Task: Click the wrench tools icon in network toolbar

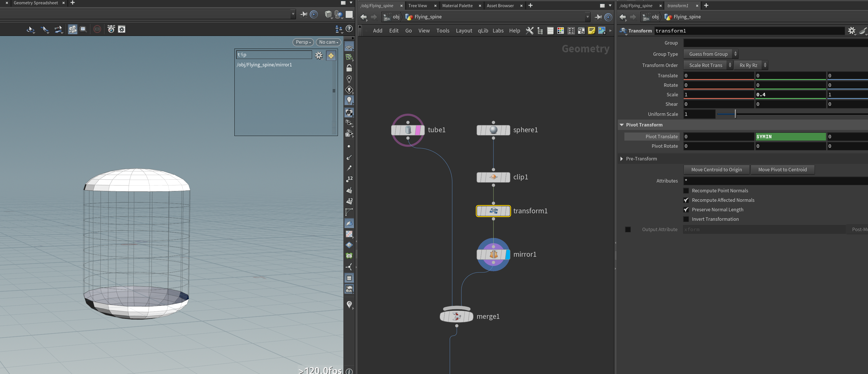Action: coord(530,31)
